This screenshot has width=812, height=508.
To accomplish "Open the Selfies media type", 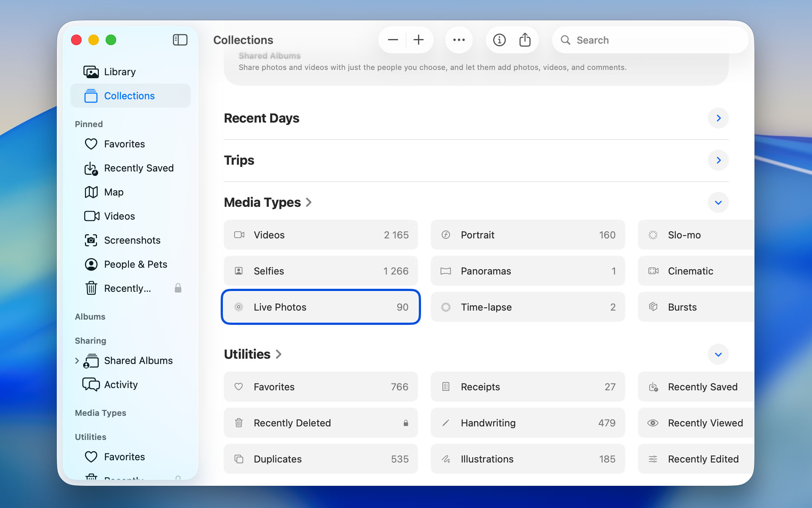I will [x=321, y=271].
